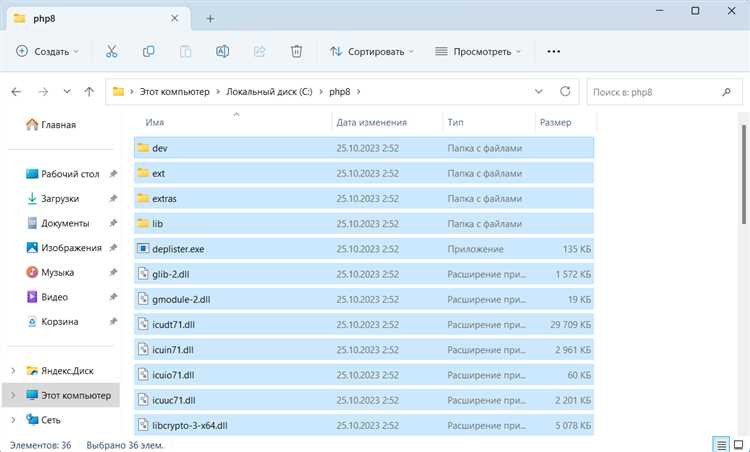Go forward with the right arrow
The width and height of the screenshot is (750, 452).
pyautogui.click(x=44, y=91)
